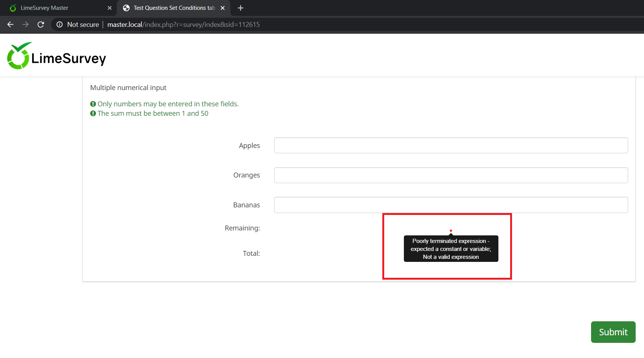
Task: Select the Test Question Set Conditions tab
Action: 174,8
